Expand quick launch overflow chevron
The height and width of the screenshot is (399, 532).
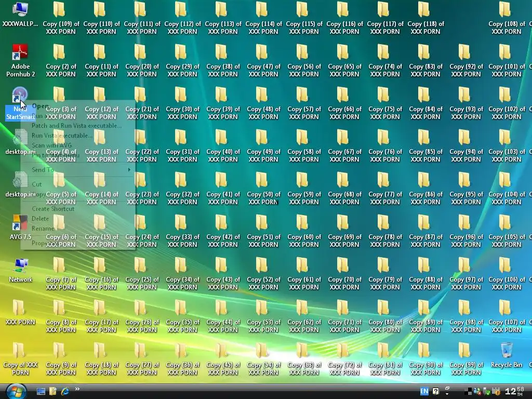point(77,389)
